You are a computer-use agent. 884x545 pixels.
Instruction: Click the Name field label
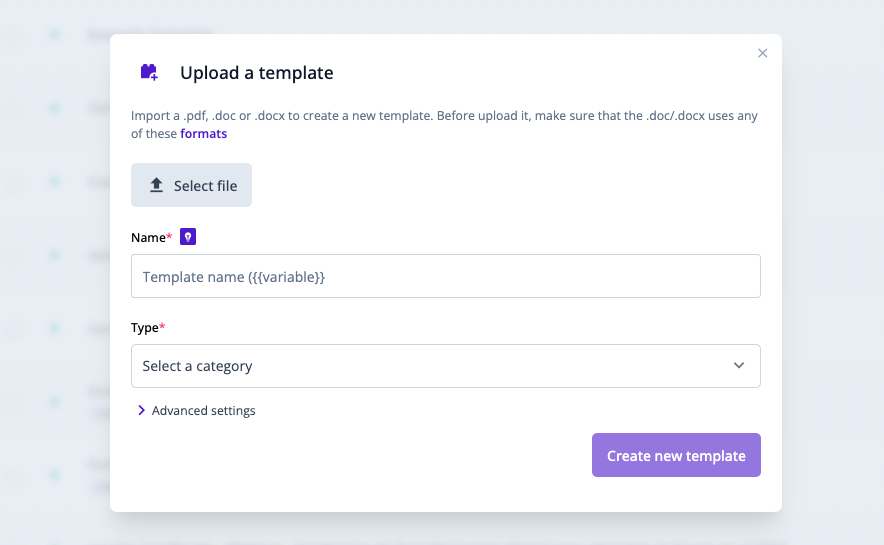(x=148, y=237)
